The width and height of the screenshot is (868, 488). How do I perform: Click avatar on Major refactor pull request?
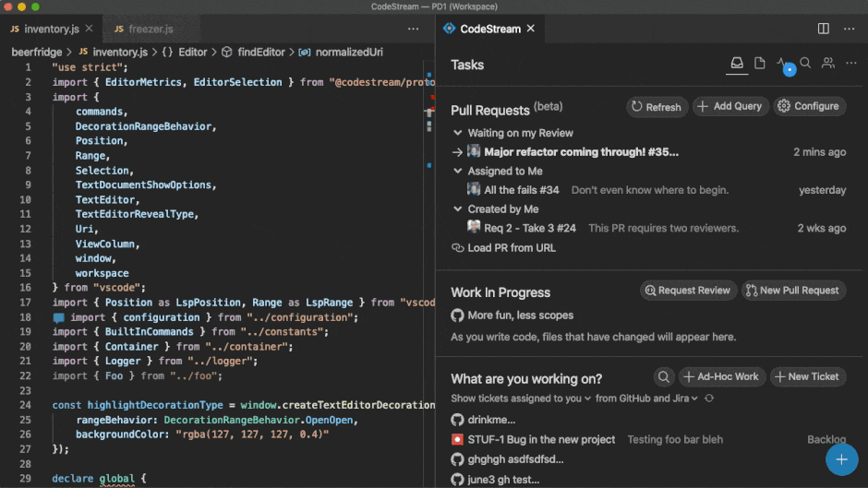point(474,151)
